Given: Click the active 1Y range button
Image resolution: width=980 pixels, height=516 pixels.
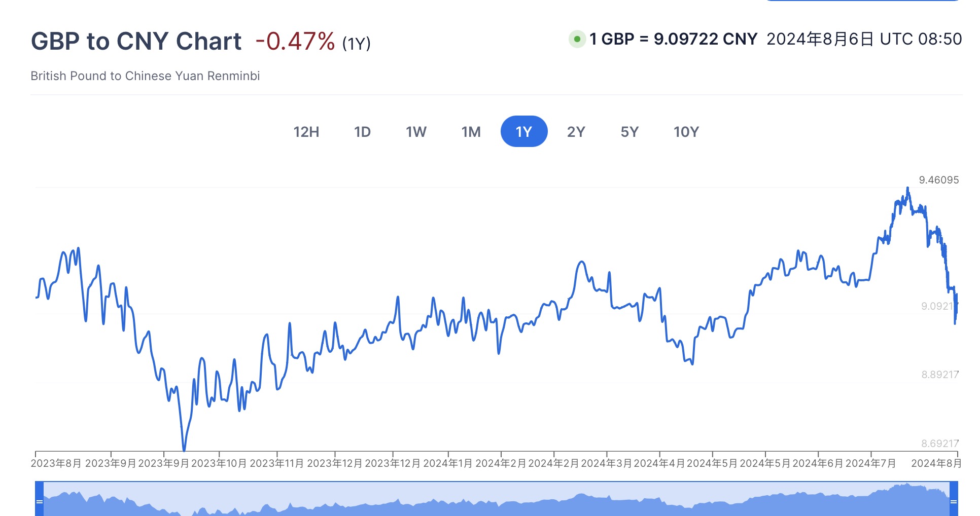Looking at the screenshot, I should pos(523,132).
